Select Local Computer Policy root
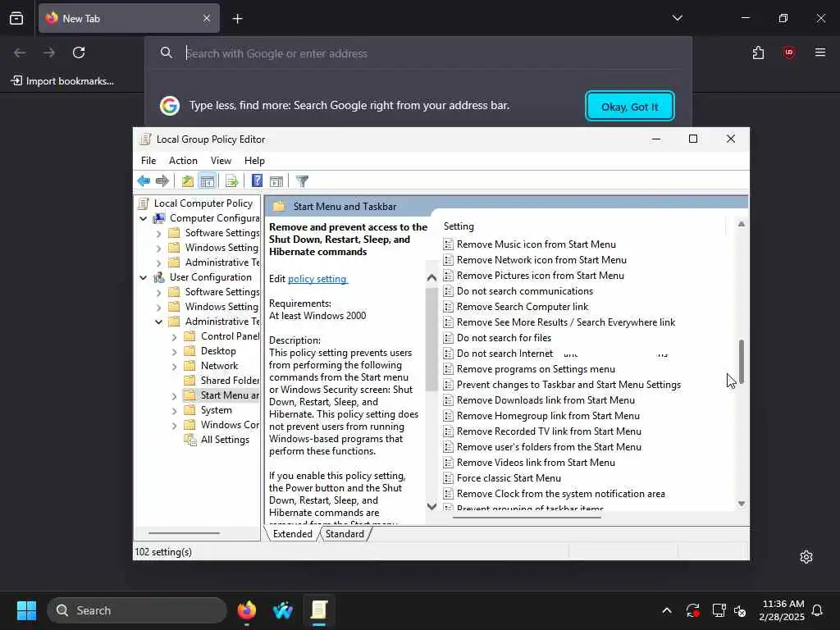840x630 pixels. pyautogui.click(x=203, y=203)
